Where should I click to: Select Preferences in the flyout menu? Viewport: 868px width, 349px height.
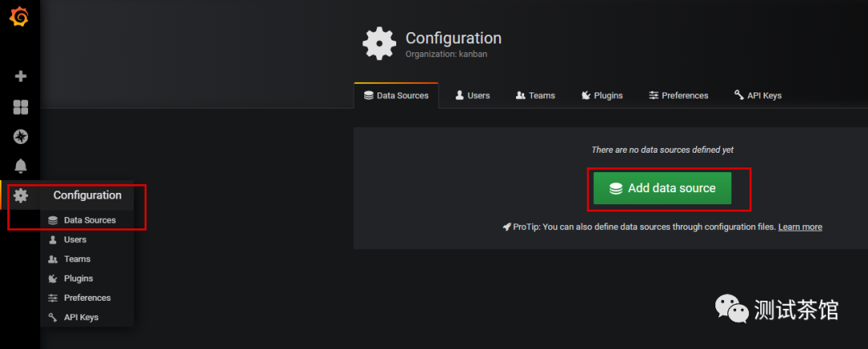pyautogui.click(x=87, y=298)
